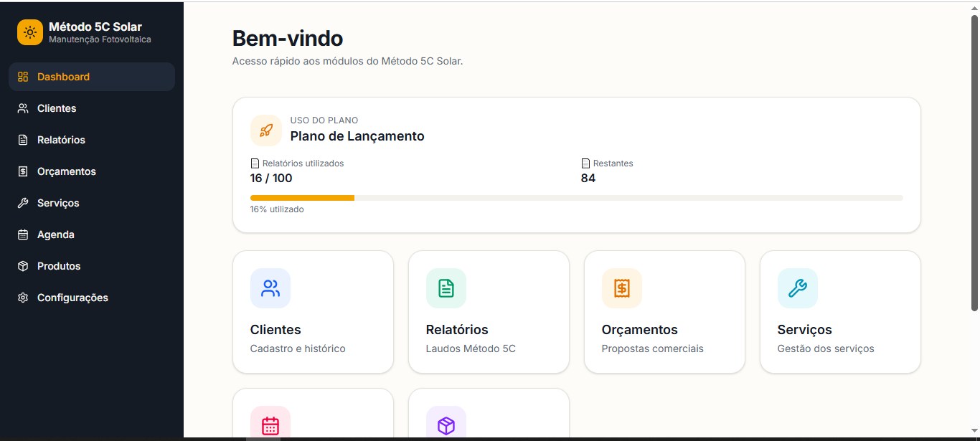Image resolution: width=980 pixels, height=441 pixels.
Task: Open Produtos from the sidebar
Action: (x=92, y=266)
